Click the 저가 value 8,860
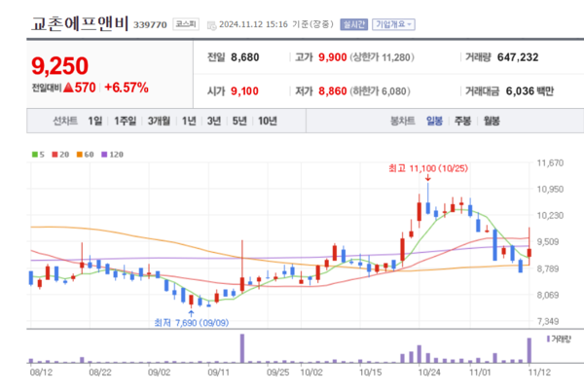This screenshot has height=392, width=584. click(x=332, y=91)
